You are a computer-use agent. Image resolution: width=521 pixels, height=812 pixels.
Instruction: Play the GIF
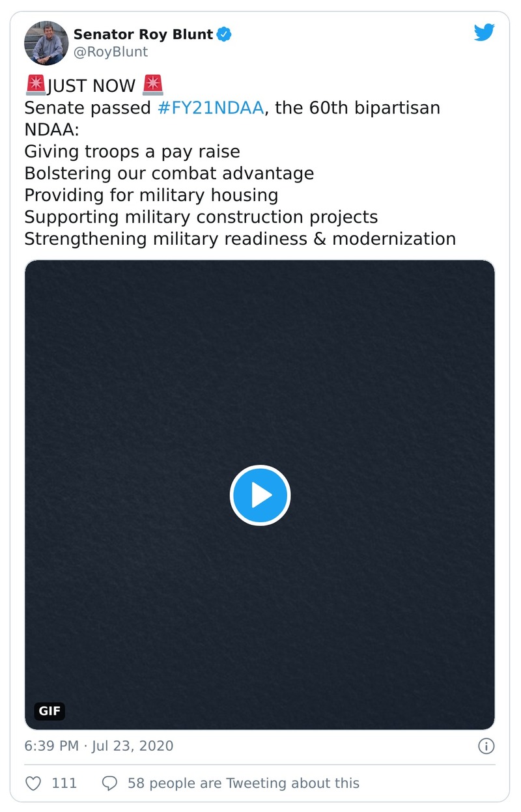pos(260,496)
